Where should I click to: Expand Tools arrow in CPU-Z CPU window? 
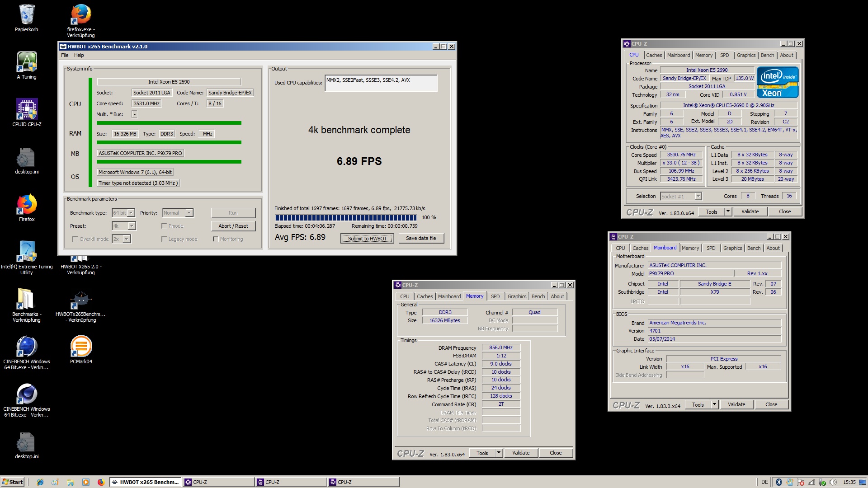pyautogui.click(x=727, y=211)
